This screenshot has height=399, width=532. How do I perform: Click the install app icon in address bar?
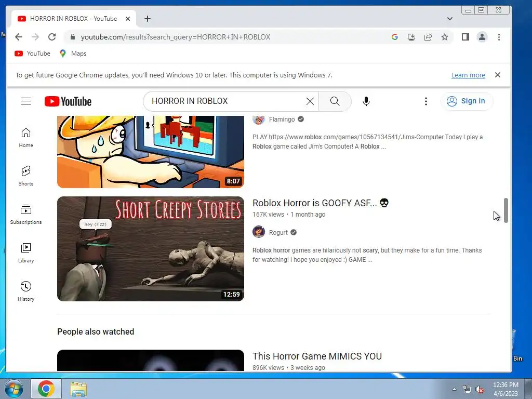click(x=411, y=37)
